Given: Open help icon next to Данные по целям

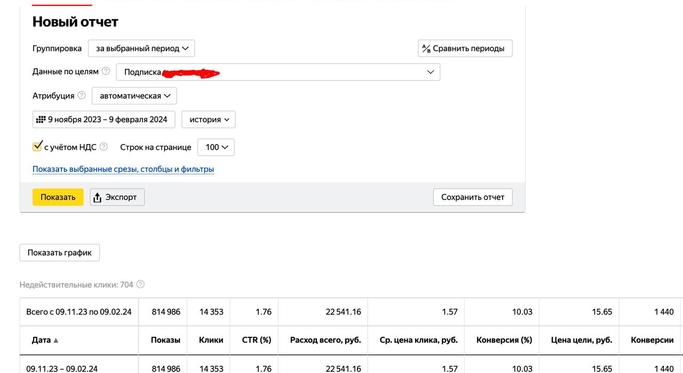Looking at the screenshot, I should (x=106, y=71).
